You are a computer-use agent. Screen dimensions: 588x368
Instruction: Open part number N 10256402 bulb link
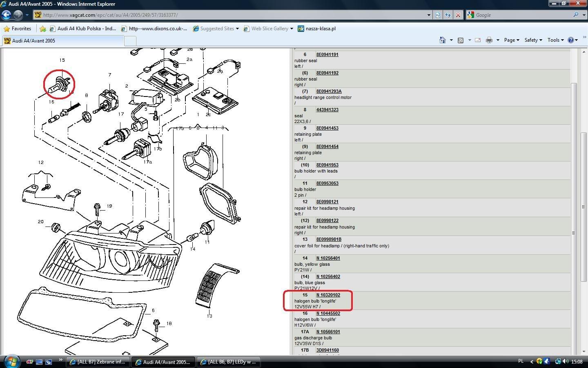coord(328,276)
